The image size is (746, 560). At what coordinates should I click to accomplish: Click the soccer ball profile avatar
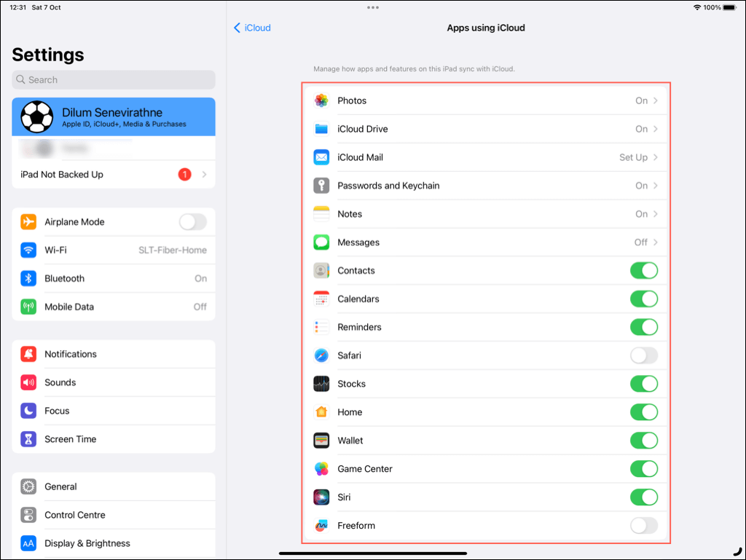36,117
